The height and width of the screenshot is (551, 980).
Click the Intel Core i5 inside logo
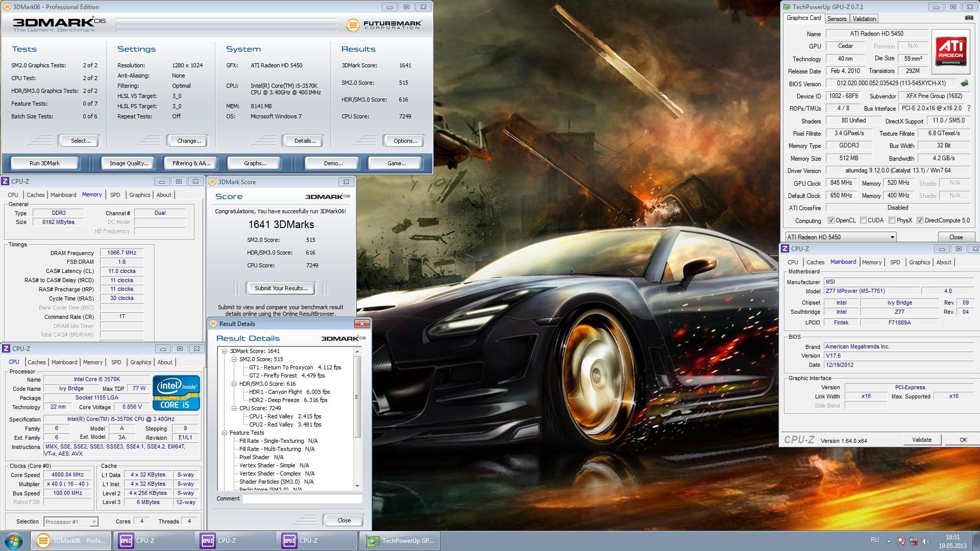click(x=176, y=393)
